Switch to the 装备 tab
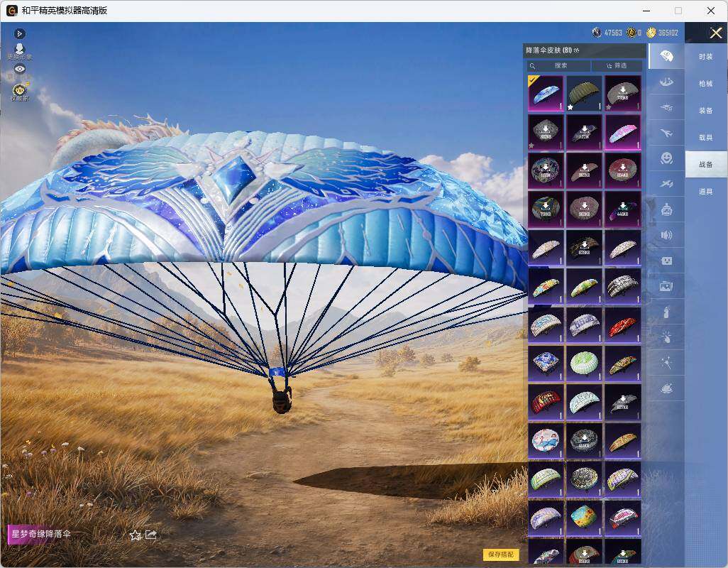 pos(706,111)
